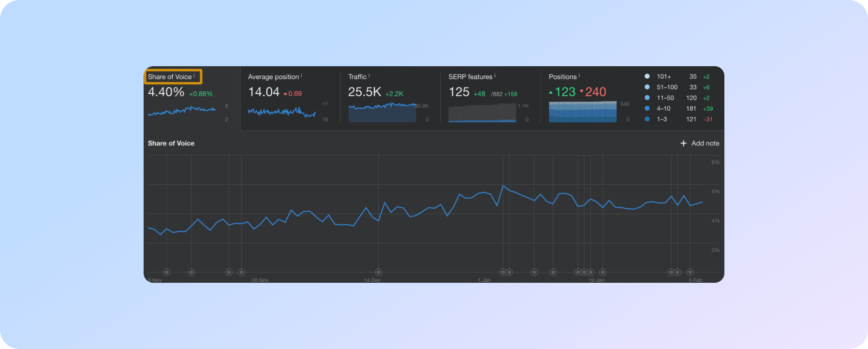
Task: Click the Positions stacked mini chart
Action: [583, 112]
